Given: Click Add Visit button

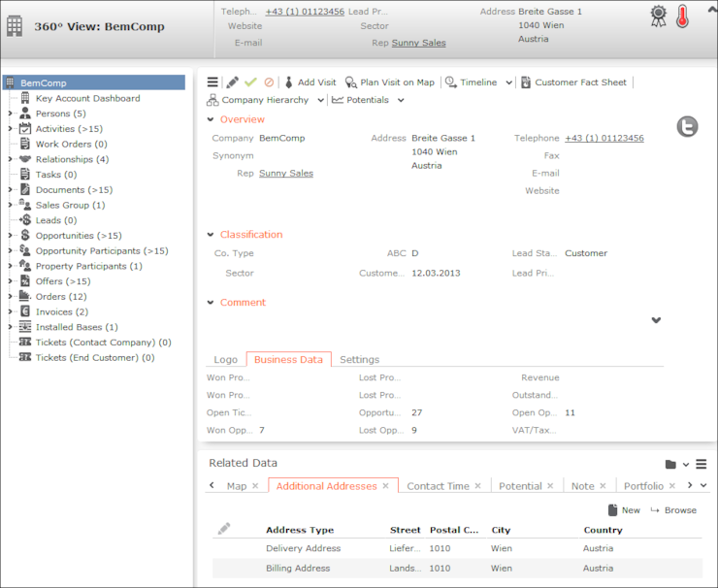Looking at the screenshot, I should [310, 82].
